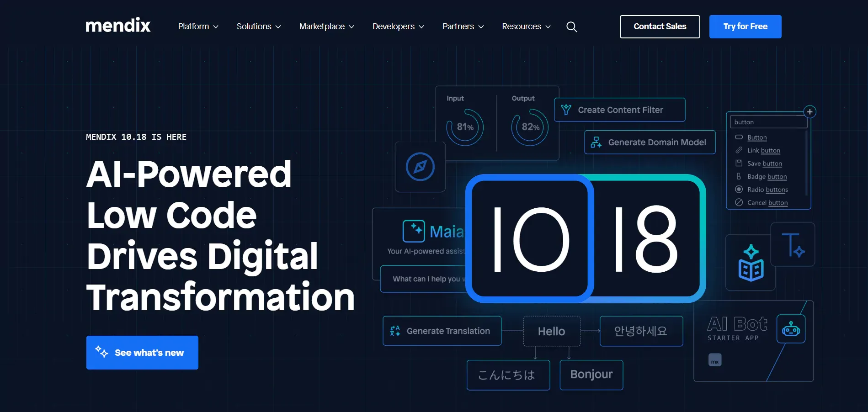Click the button list scrollbar
868x412 pixels.
pyautogui.click(x=806, y=164)
